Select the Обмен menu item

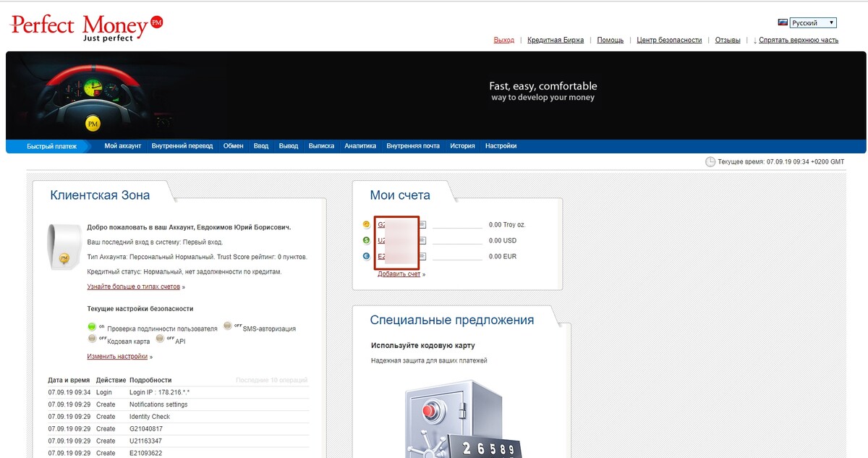tap(233, 146)
